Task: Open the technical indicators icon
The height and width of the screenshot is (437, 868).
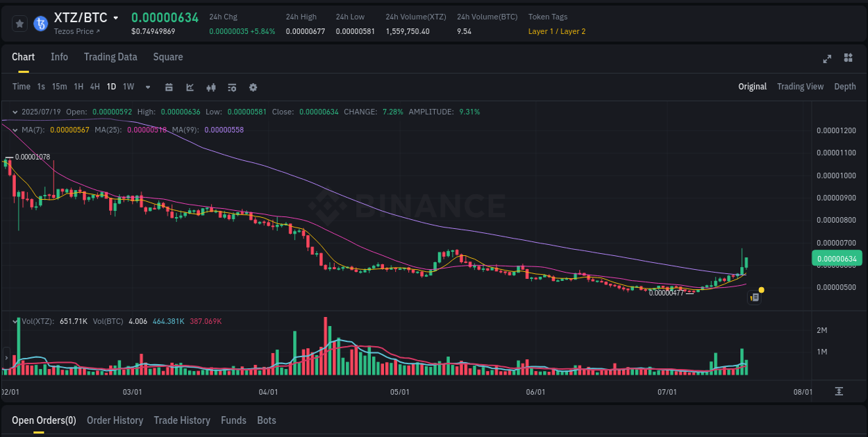Action: [231, 87]
